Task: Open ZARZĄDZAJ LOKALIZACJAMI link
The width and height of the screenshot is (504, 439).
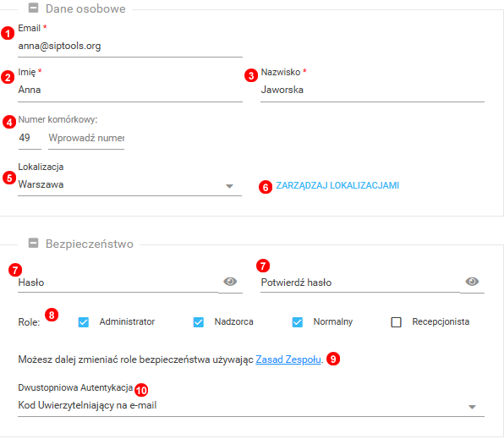Action: (337, 185)
